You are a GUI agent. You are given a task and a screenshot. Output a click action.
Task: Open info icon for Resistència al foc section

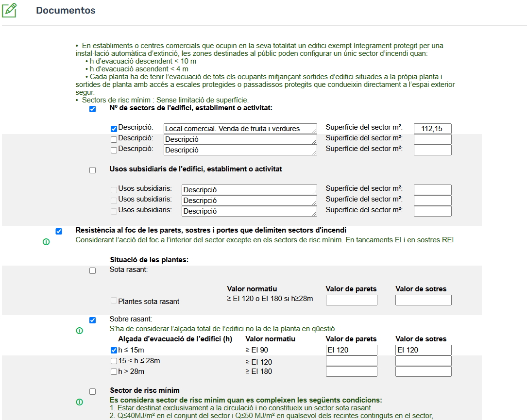46,242
